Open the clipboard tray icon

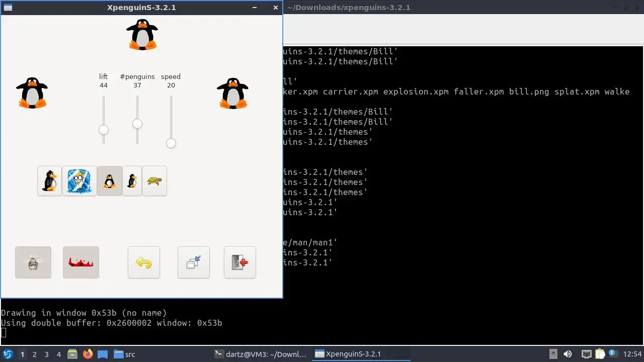click(600, 354)
